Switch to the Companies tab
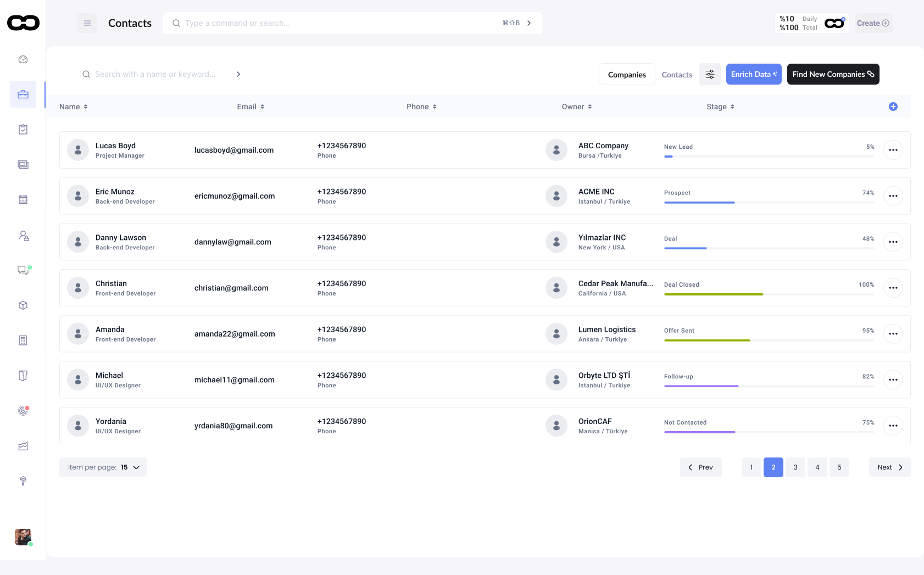 [x=627, y=74]
